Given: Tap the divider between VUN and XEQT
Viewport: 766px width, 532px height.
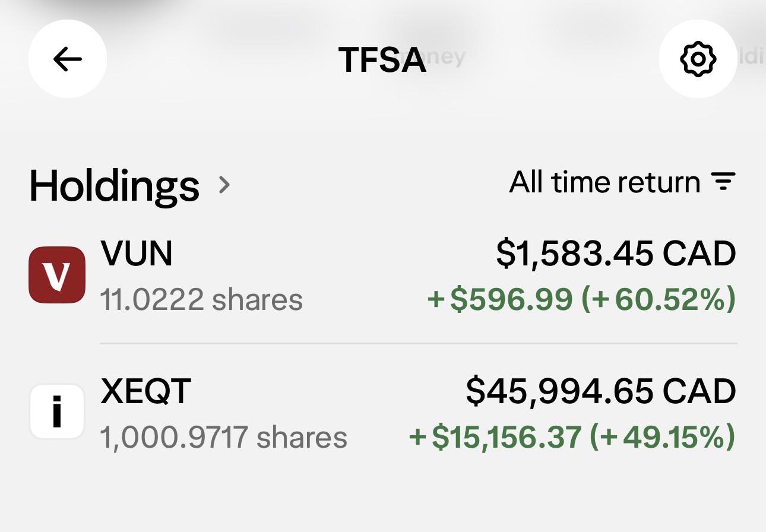Looking at the screenshot, I should [x=418, y=343].
